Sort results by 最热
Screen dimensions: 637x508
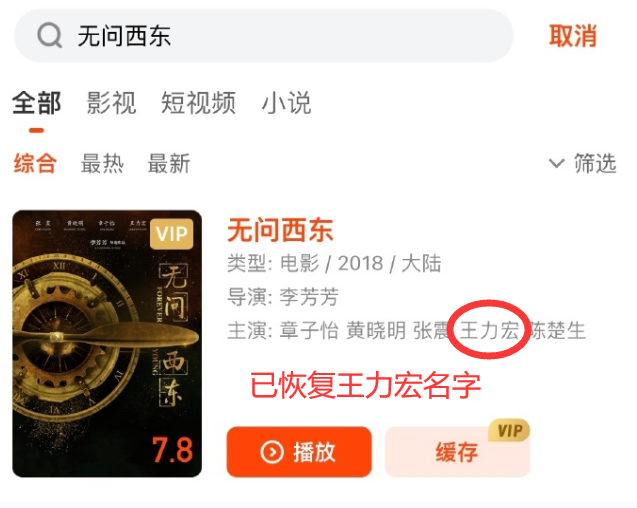click(102, 163)
